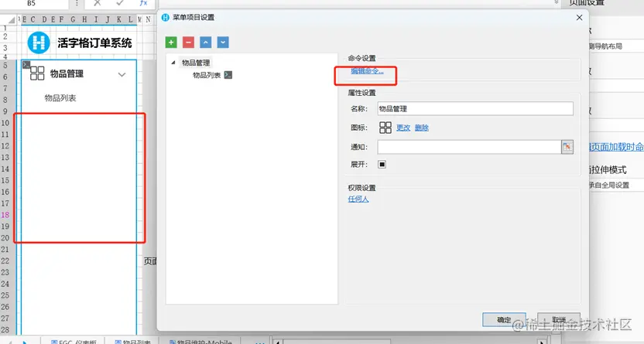This screenshot has height=344, width=644.
Task: Add a new menu item with green plus
Action: (171, 43)
